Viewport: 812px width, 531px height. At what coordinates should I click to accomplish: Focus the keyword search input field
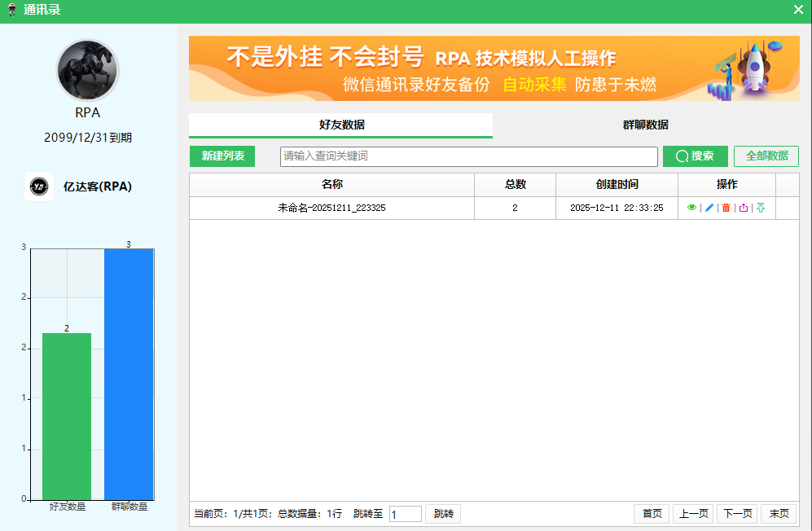point(468,156)
